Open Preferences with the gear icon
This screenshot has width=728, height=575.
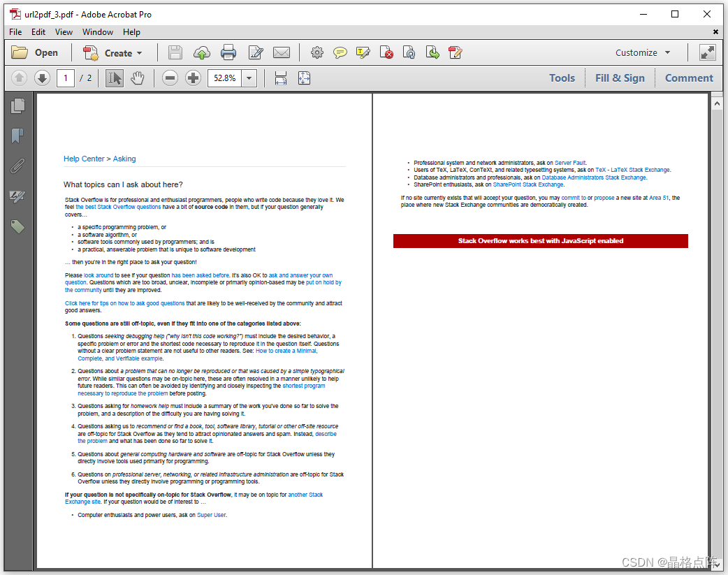pos(317,52)
